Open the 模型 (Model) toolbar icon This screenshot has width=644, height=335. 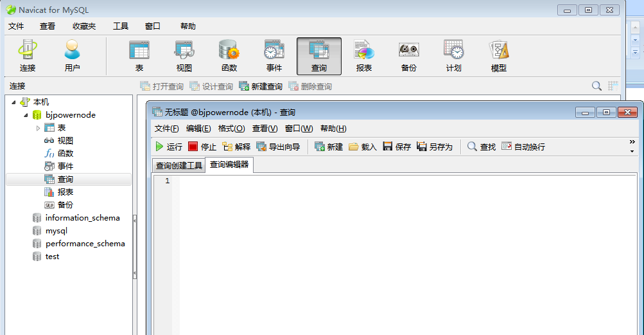pyautogui.click(x=499, y=56)
